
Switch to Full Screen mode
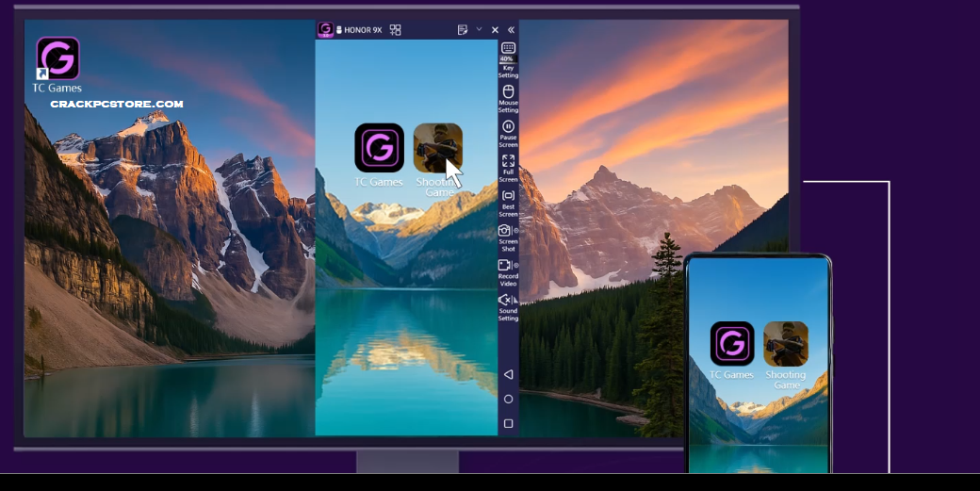[x=508, y=161]
